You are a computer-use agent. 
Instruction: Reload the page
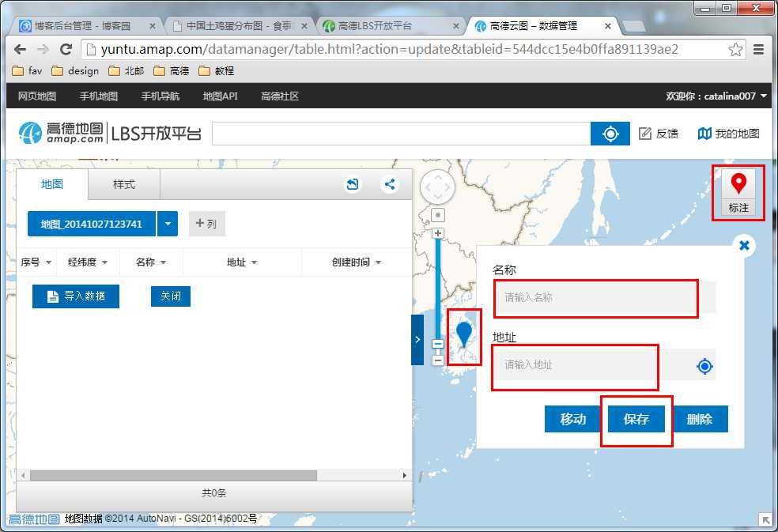(x=66, y=49)
